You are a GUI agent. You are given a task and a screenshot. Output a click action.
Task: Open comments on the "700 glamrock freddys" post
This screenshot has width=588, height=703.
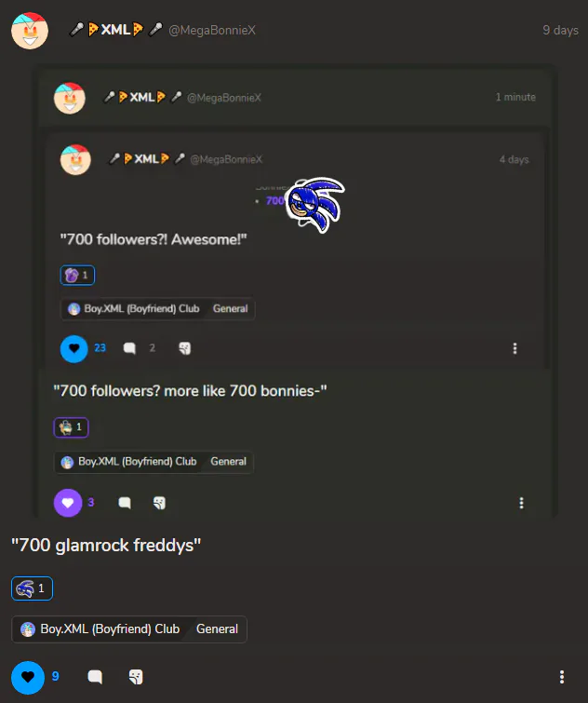[95, 677]
